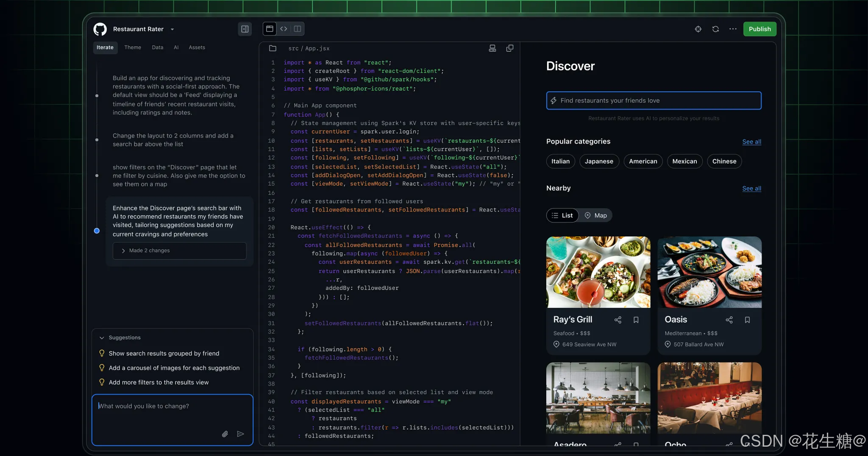868x456 pixels.
Task: Click the location pin by 649 Seaview Ave NW
Action: tap(556, 344)
